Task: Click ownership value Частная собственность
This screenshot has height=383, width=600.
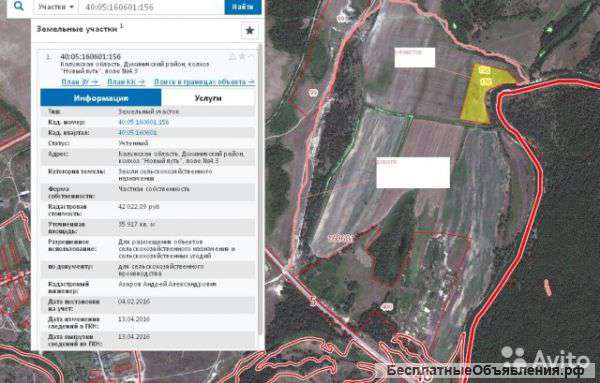Action: point(154,189)
